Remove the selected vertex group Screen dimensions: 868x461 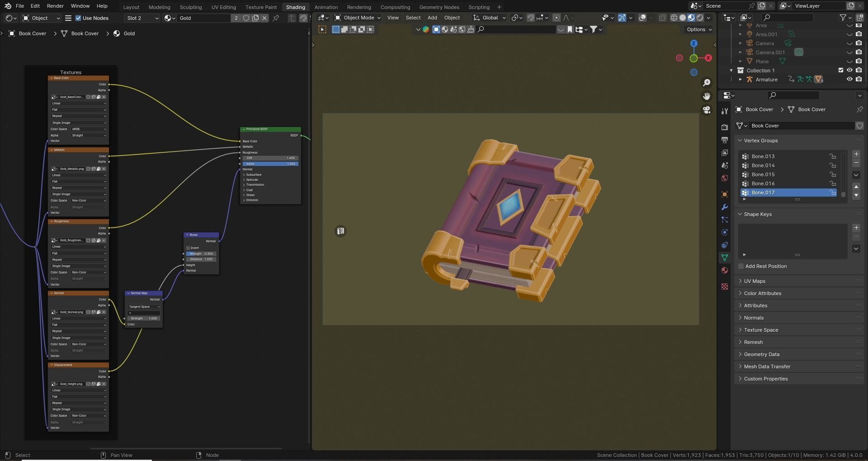click(x=856, y=163)
